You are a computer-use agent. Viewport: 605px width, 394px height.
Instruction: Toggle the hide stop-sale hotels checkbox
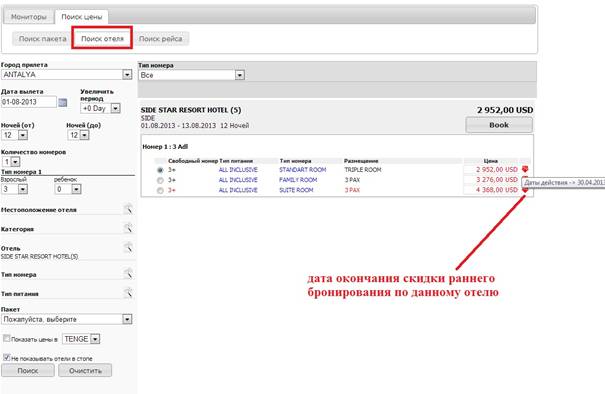tap(6, 357)
